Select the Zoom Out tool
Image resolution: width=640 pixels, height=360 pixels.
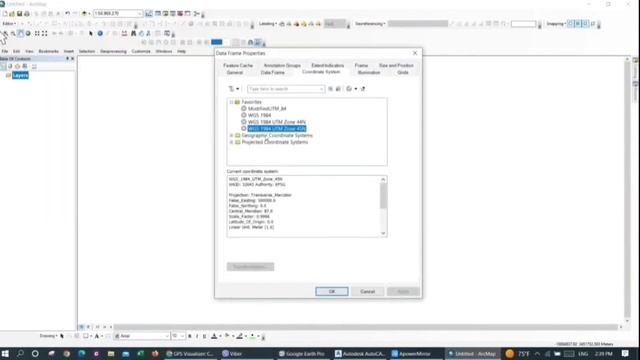tap(13, 33)
